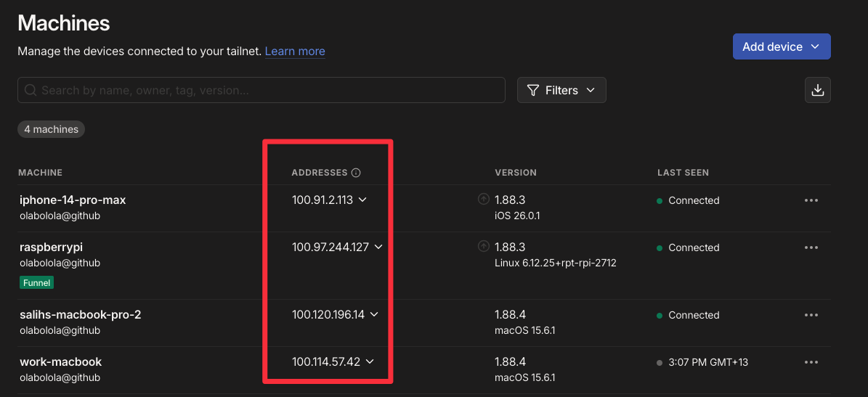Open the work-macbook machine details
868x397 pixels.
coord(60,362)
